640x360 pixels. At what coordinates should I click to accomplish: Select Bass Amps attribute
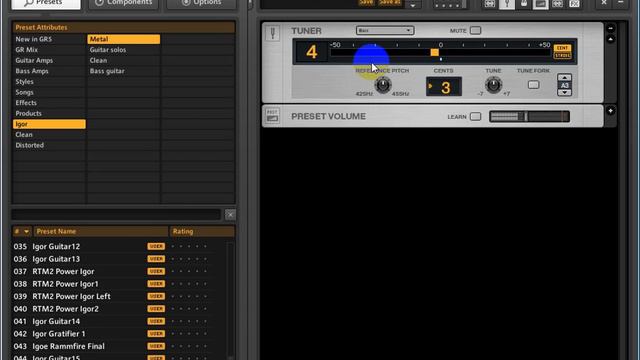click(x=49, y=71)
